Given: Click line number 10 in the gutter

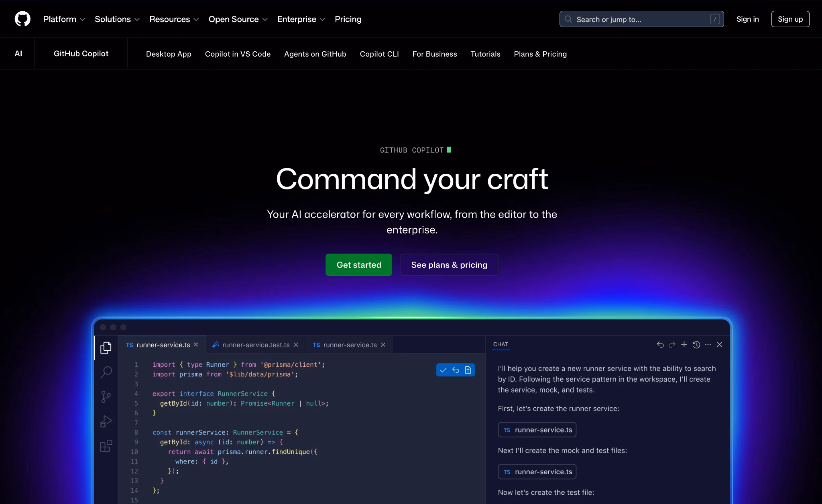Looking at the screenshot, I should (x=134, y=452).
